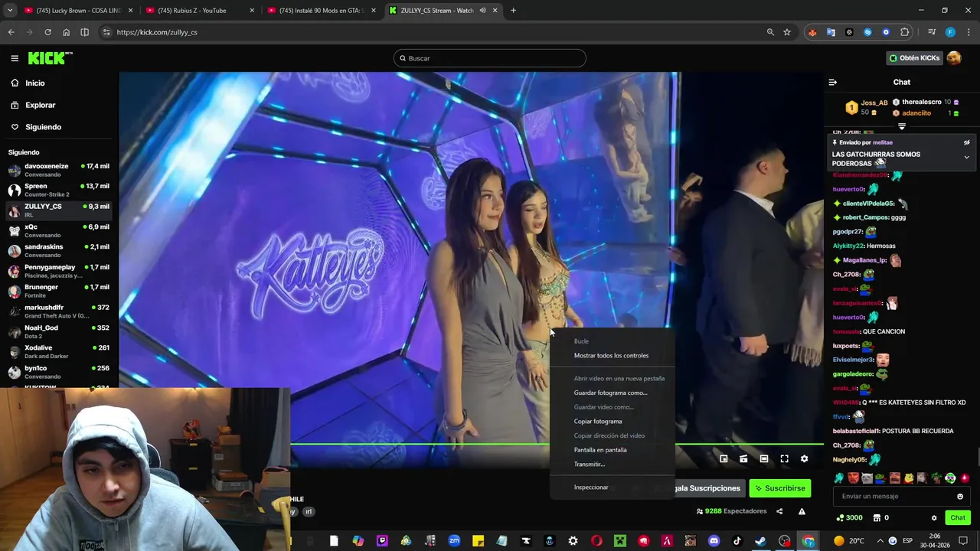Go to Chrome home page icon

(66, 32)
